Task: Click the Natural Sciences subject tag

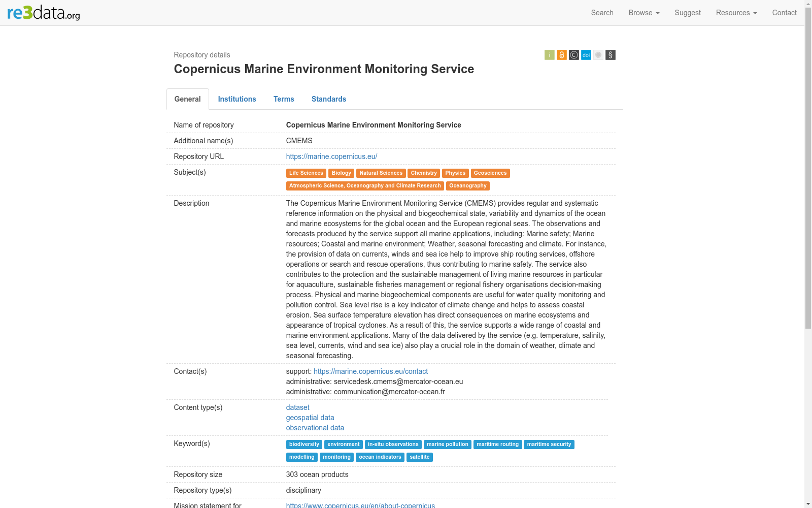Action: [381, 173]
